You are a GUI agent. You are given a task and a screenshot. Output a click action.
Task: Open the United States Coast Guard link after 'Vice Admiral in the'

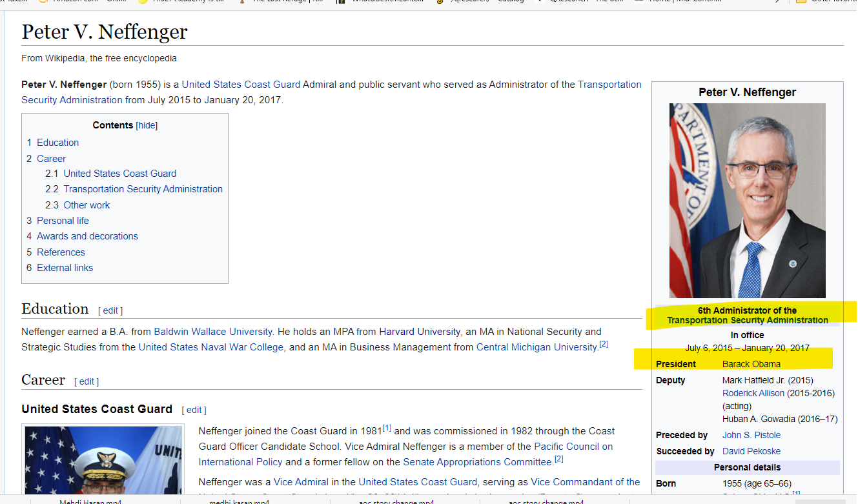[x=418, y=482]
